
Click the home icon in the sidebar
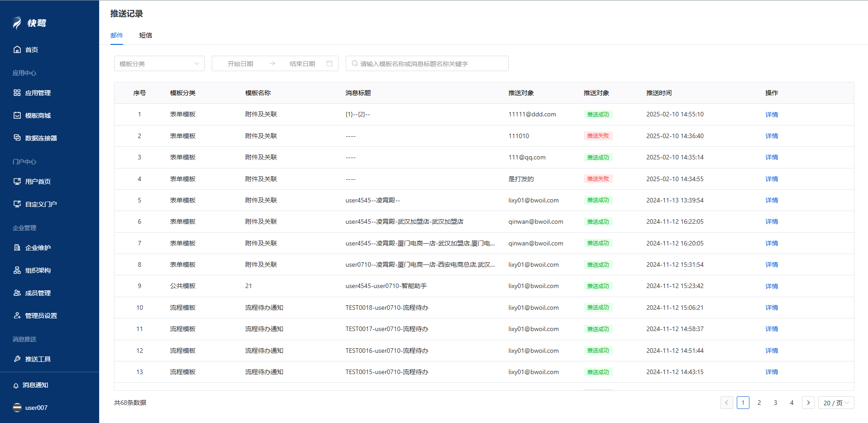click(x=17, y=49)
